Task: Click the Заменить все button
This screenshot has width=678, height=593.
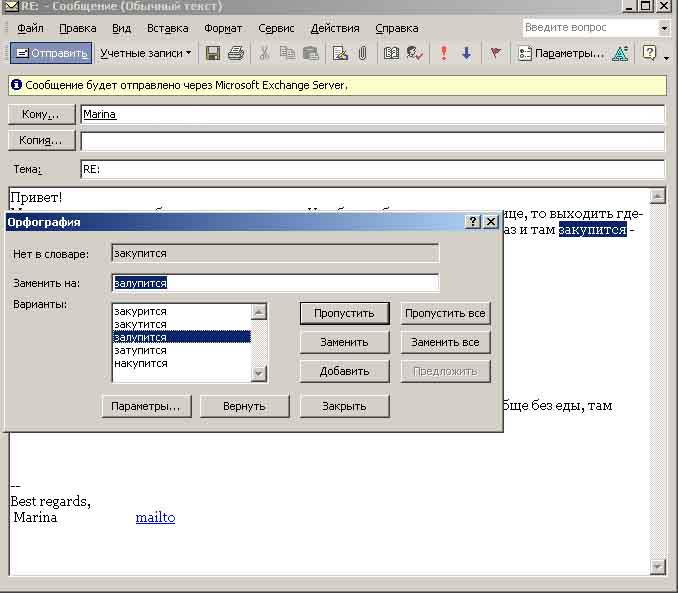Action: 445,342
